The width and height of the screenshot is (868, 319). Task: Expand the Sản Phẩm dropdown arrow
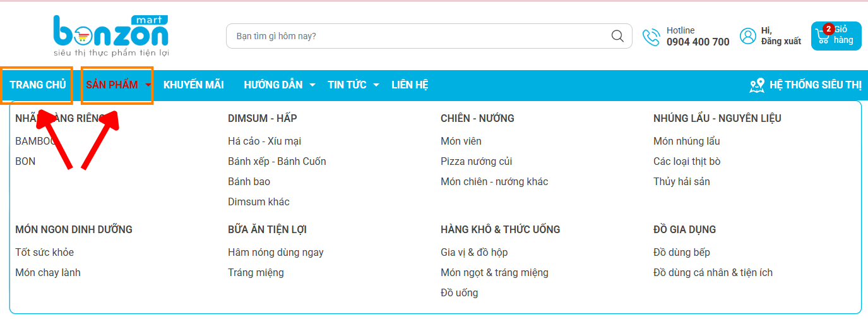coord(148,85)
